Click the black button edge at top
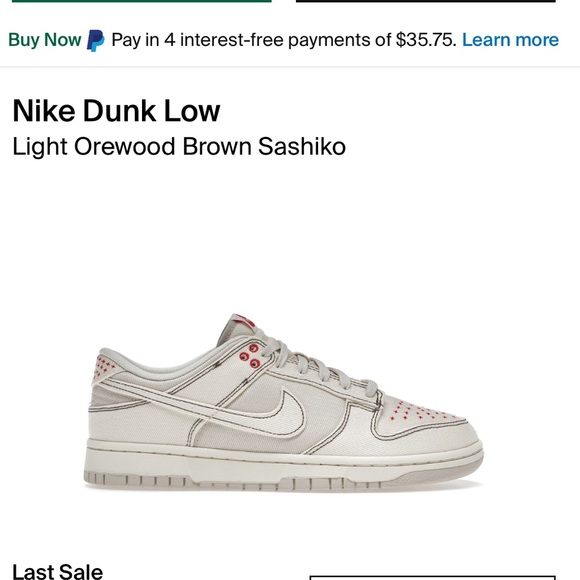The image size is (580, 580). [x=426, y=1]
